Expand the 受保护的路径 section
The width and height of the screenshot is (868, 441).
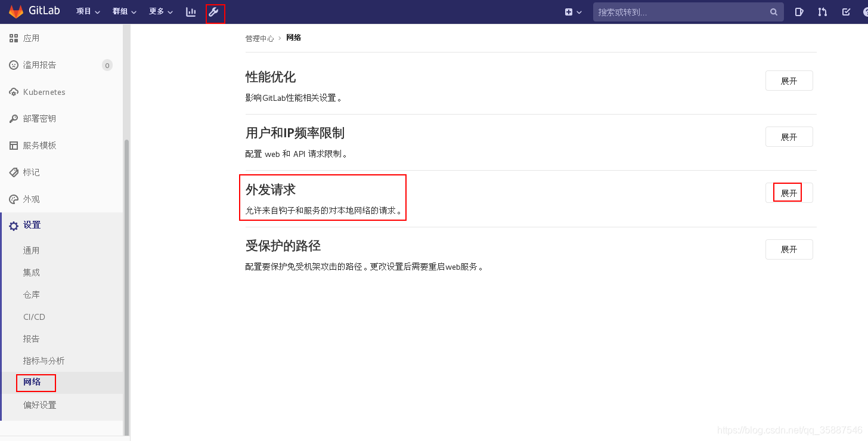coord(789,249)
